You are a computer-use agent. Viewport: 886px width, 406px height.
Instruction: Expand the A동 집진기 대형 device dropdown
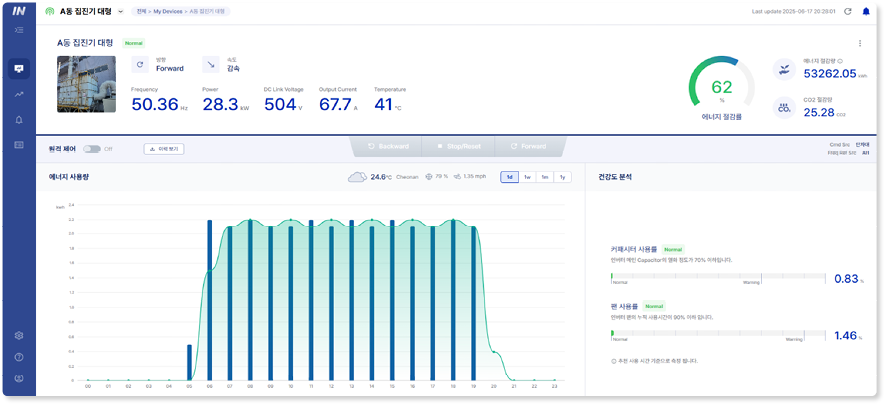pyautogui.click(x=120, y=12)
